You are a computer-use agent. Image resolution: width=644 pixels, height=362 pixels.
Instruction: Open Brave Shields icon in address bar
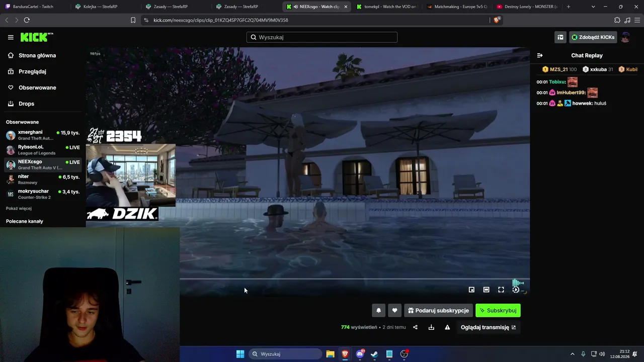(x=497, y=20)
